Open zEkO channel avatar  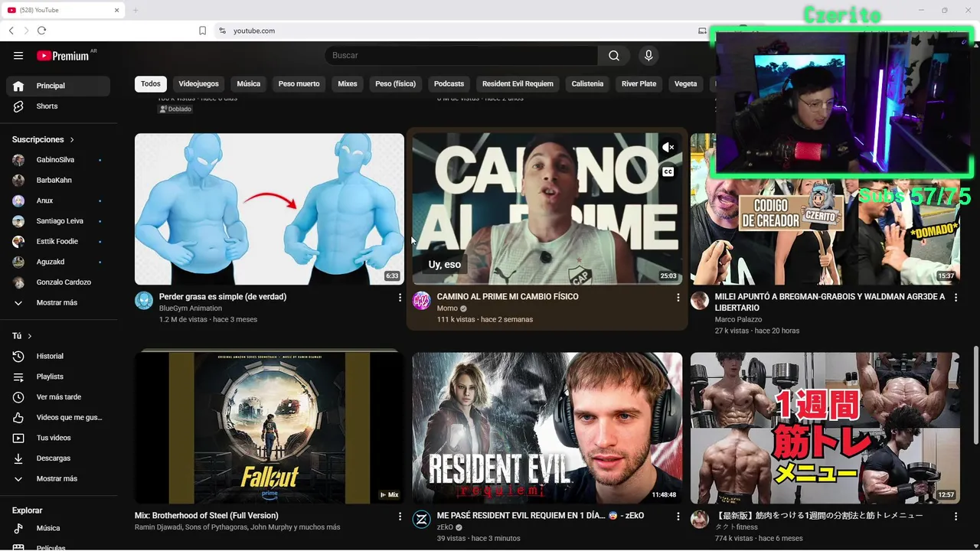tap(422, 520)
